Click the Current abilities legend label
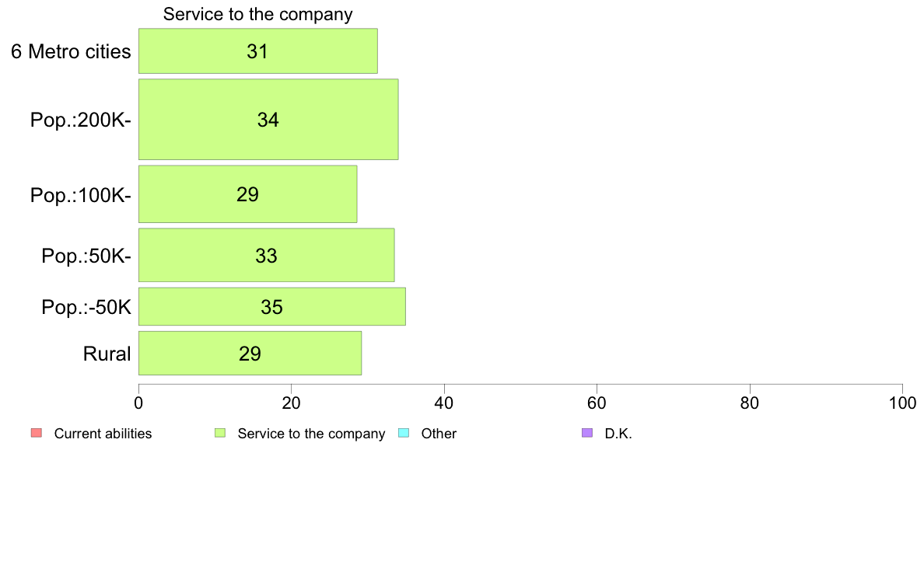 103,434
